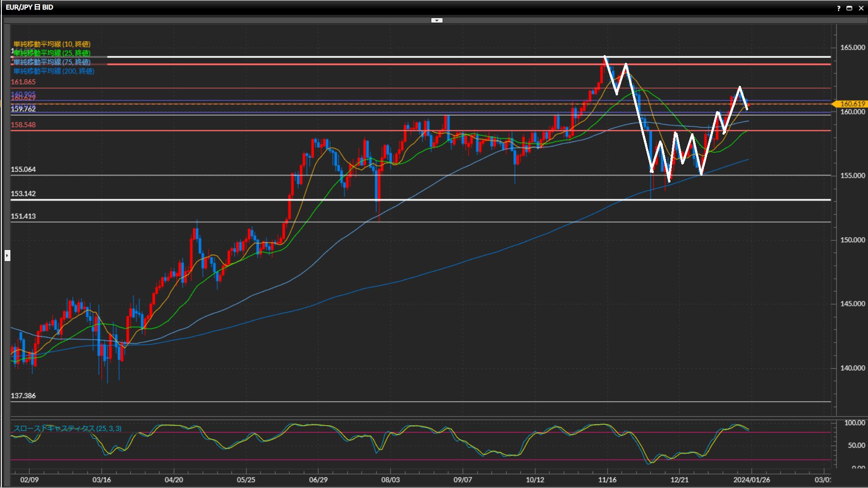Select the blue SMA 200 indicator label
Viewport: 868px width, 488px height.
point(54,71)
